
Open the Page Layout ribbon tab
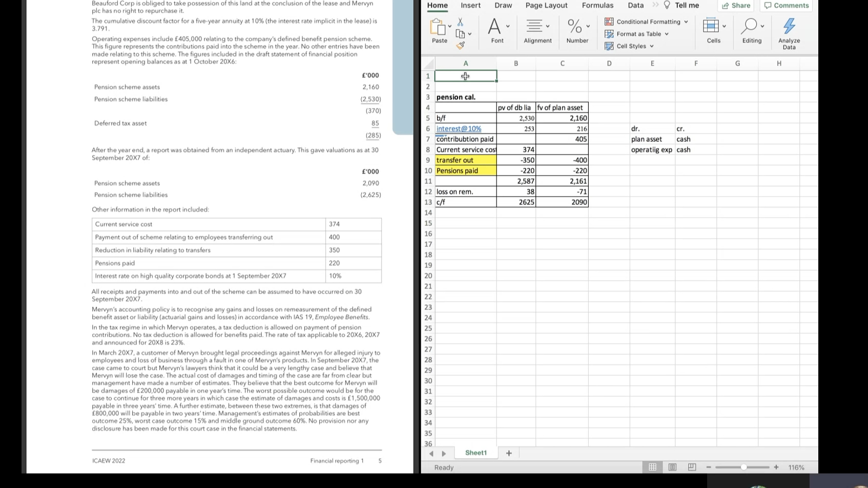pos(546,5)
